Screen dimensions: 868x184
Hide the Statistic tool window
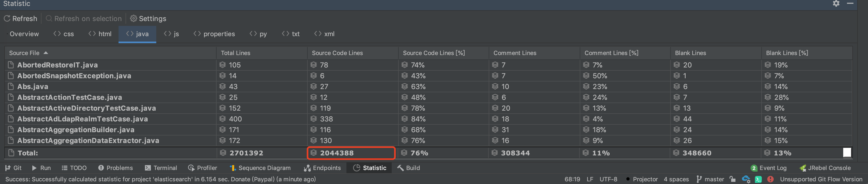(x=850, y=4)
